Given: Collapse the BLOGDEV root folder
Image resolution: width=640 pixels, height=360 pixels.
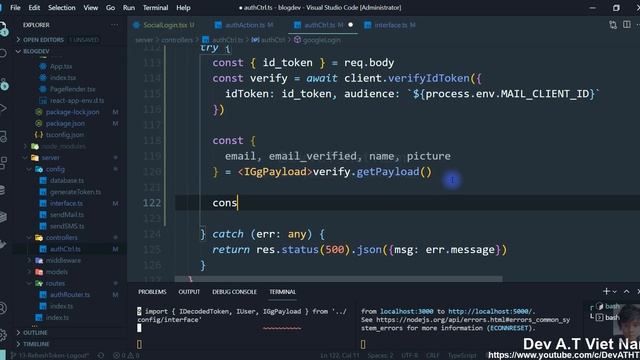Looking at the screenshot, I should (x=36, y=51).
